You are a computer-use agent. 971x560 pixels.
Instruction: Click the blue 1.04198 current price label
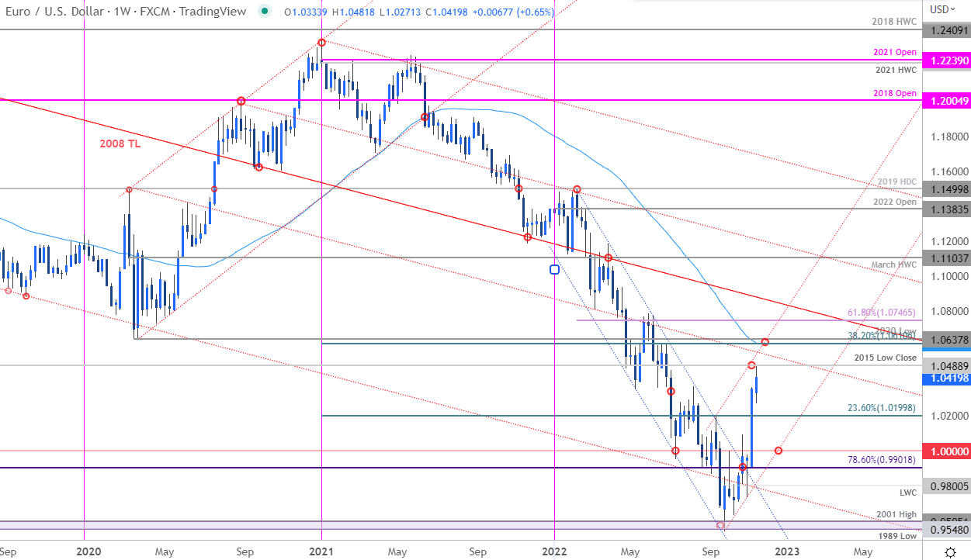[x=945, y=379]
